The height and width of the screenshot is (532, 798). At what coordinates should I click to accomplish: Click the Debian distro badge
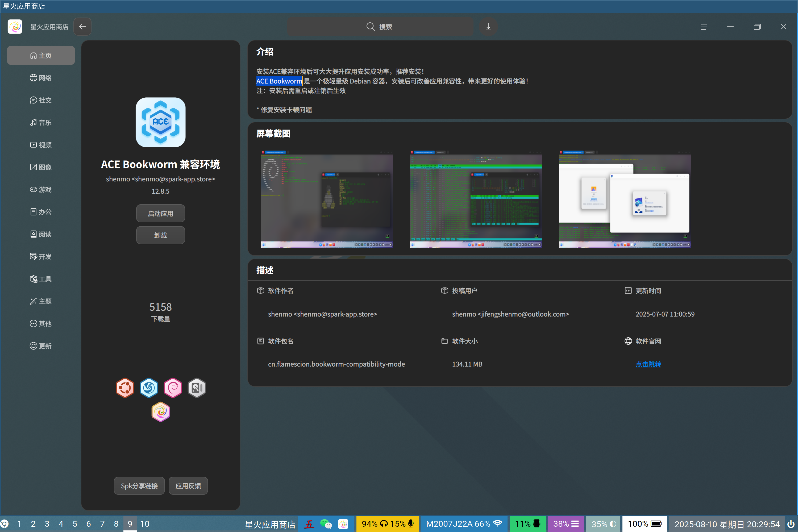point(173,388)
